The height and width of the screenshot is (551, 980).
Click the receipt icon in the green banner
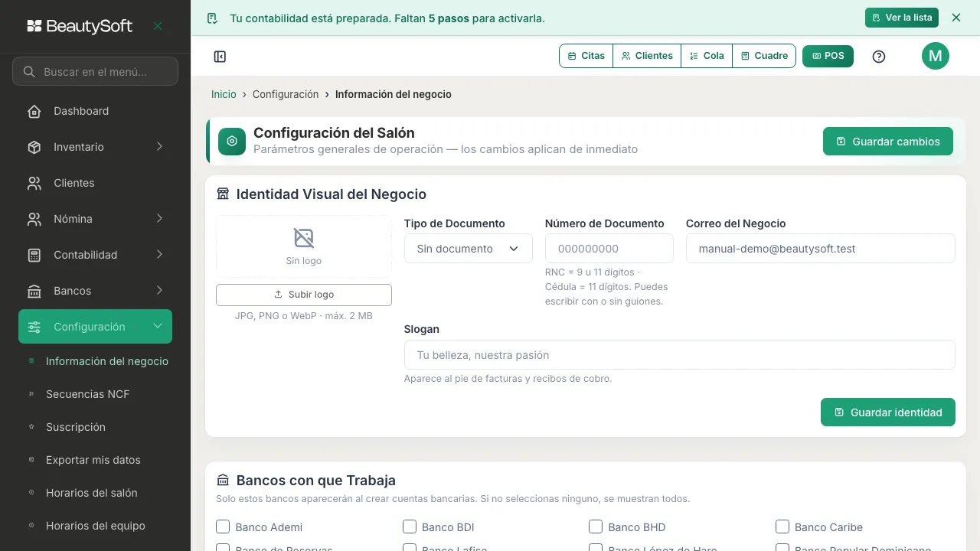point(213,18)
